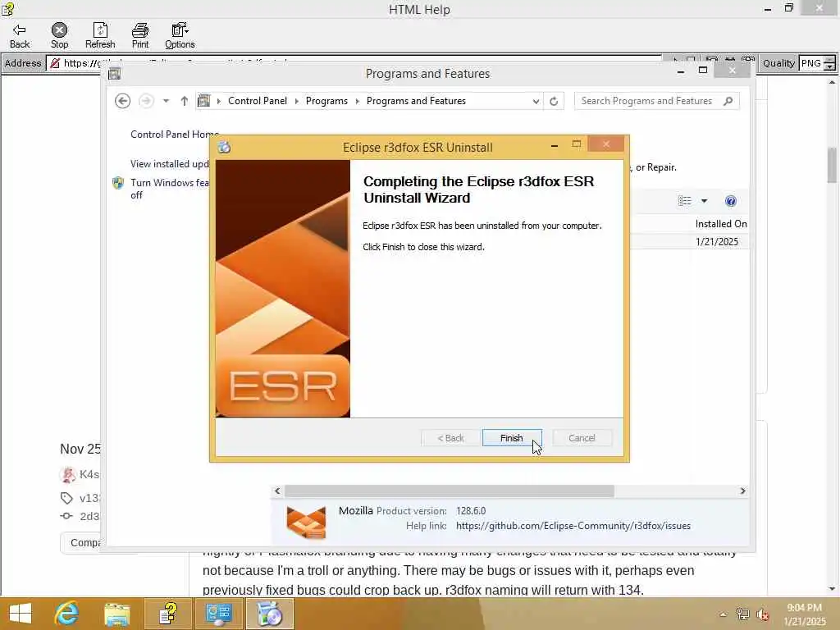Go up one level in Control Panel
840x630 pixels.
[185, 101]
